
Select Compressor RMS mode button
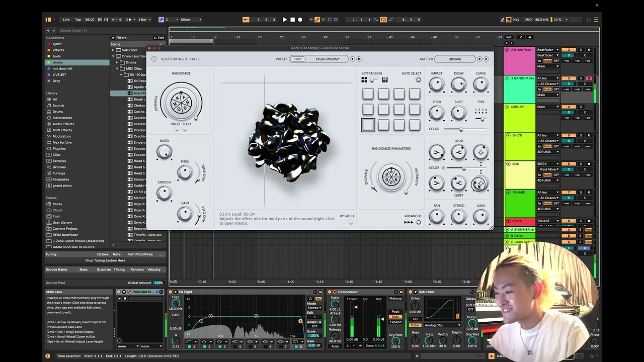point(395,317)
